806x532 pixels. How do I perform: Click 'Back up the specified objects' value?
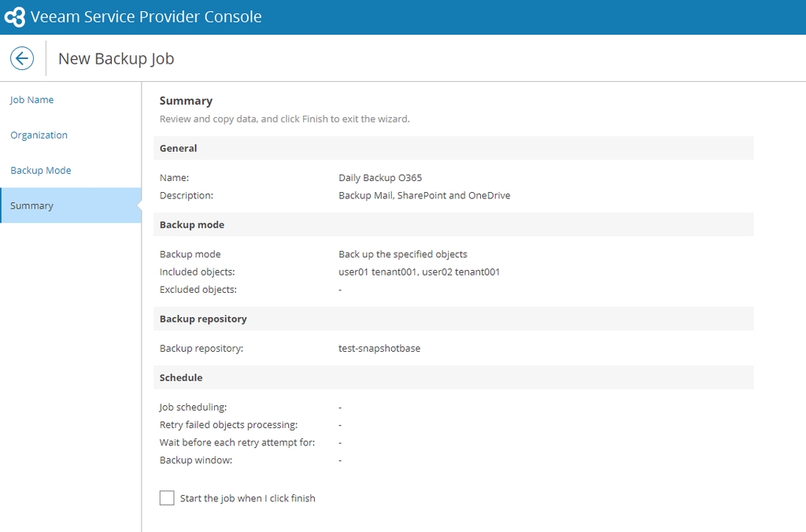point(403,254)
